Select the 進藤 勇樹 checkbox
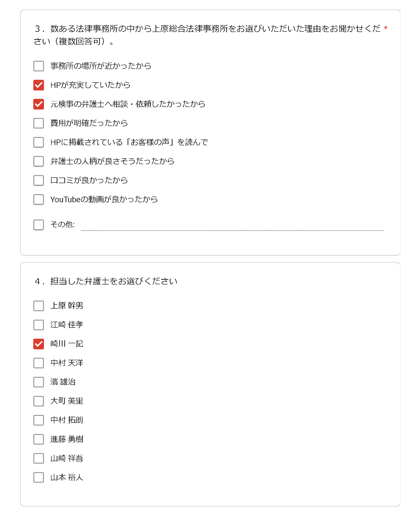This screenshot has width=420, height=515. (39, 439)
